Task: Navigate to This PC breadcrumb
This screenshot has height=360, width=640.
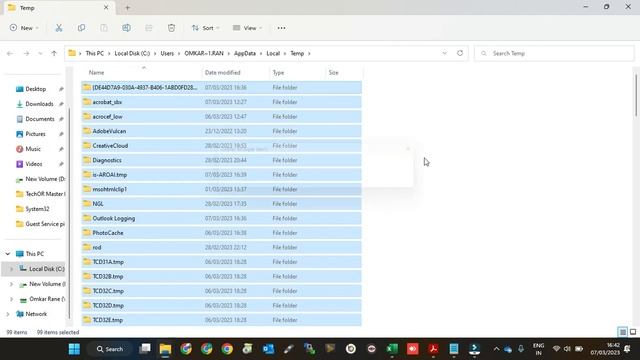Action: (x=95, y=53)
